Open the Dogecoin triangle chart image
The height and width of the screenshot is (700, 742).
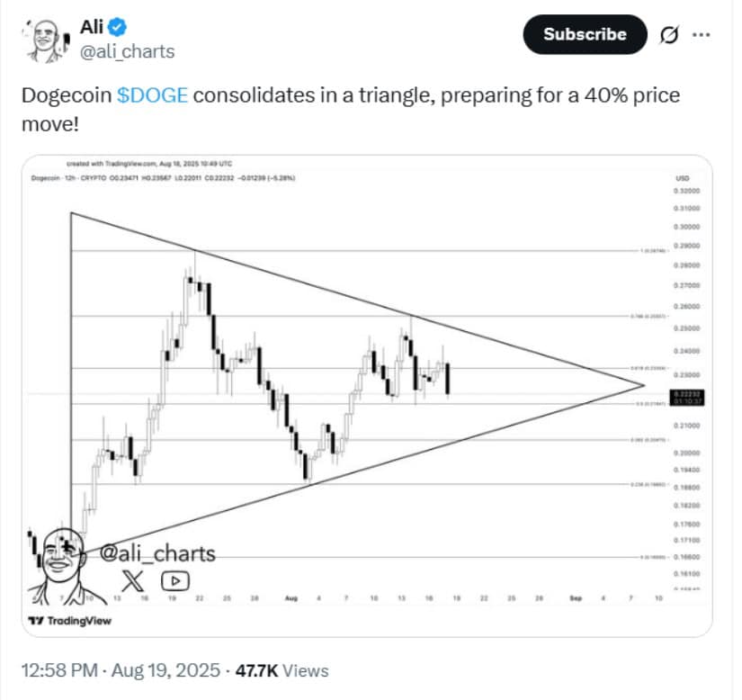click(x=367, y=395)
